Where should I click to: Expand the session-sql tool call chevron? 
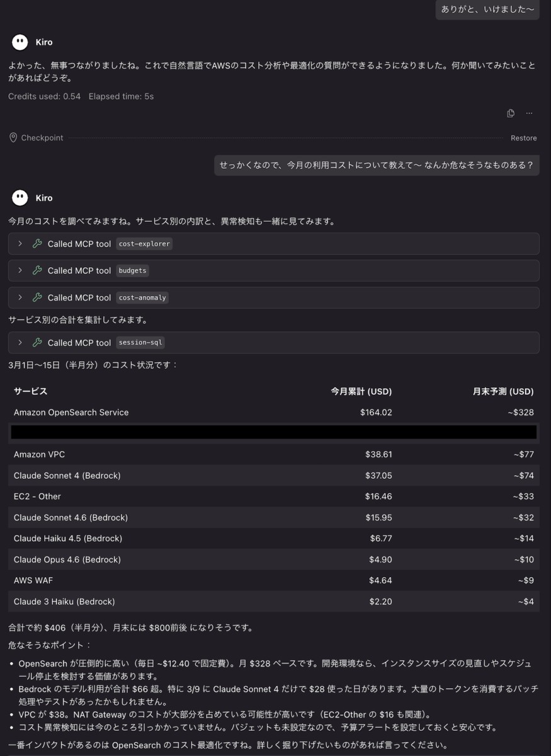20,343
